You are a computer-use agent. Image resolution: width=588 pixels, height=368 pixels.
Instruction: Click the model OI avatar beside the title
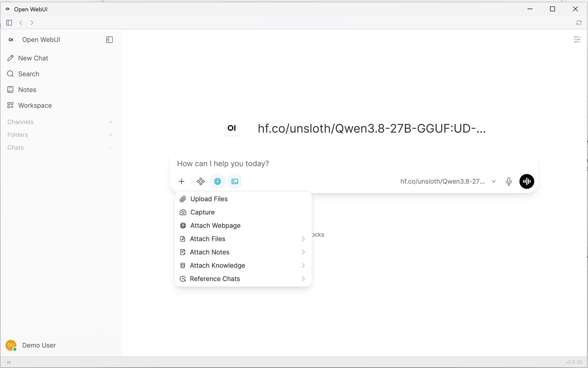[x=232, y=128]
